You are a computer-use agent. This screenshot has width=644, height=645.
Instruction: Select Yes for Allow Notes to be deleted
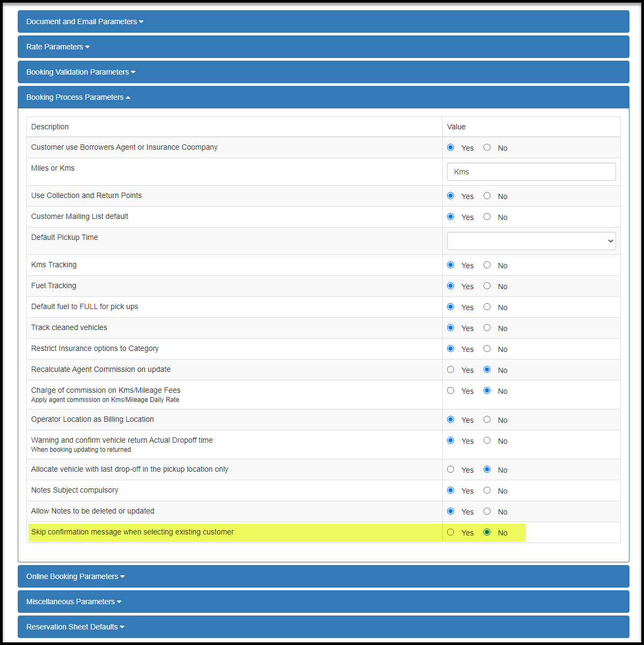pos(450,511)
